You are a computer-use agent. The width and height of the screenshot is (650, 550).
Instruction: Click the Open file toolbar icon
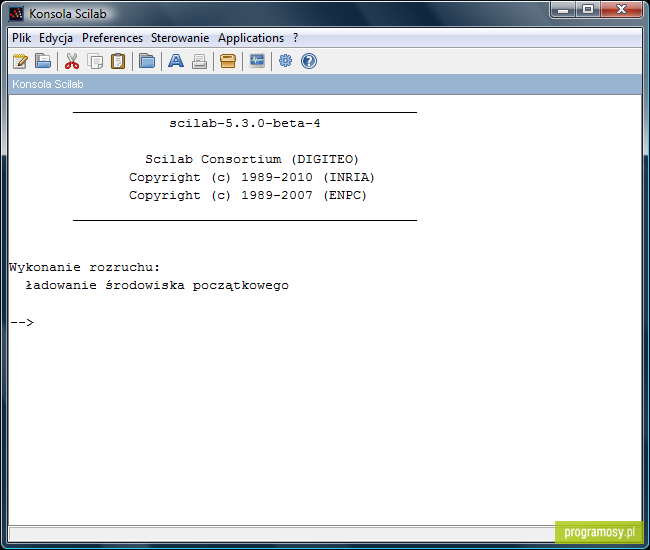click(x=43, y=61)
